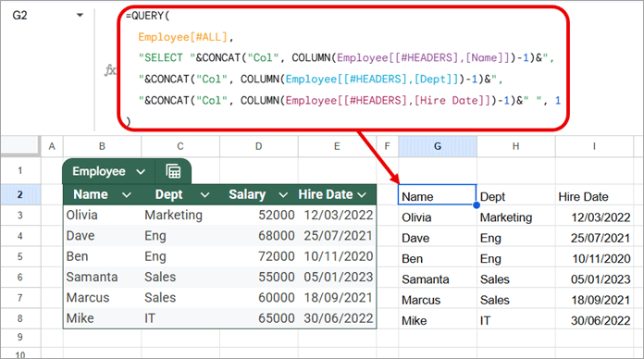The image size is (644, 359).
Task: Click Employee table cell '18/09/2021'
Action: 338,297
